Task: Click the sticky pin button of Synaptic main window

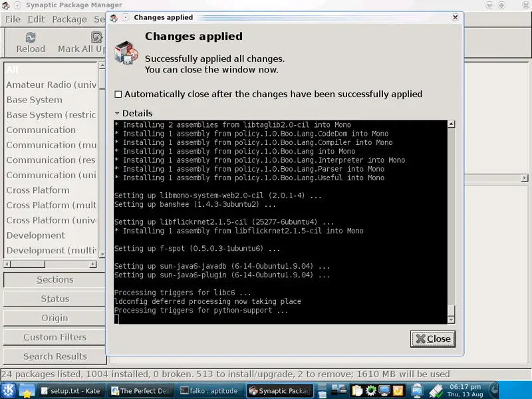Action: pyautogui.click(x=17, y=5)
